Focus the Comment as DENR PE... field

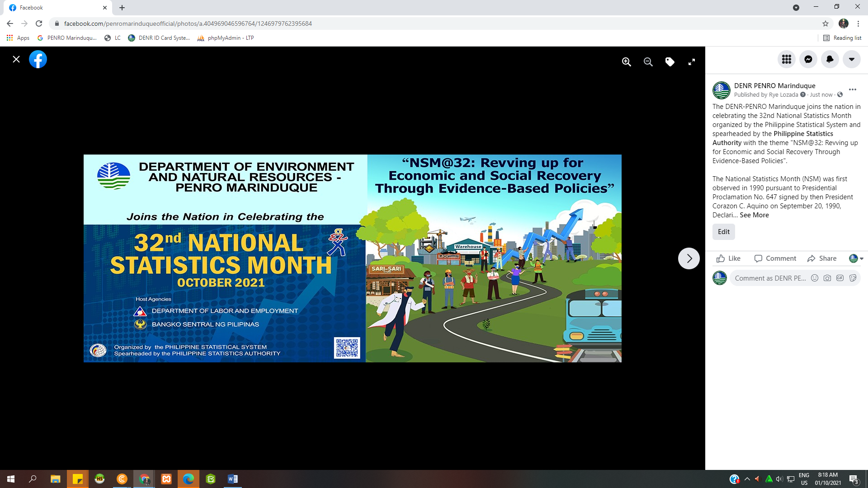pyautogui.click(x=770, y=278)
